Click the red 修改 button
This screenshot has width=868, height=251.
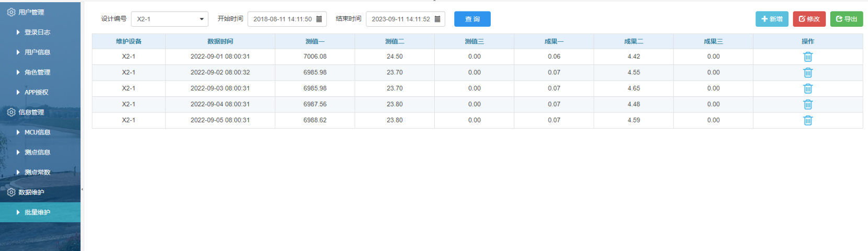[809, 19]
